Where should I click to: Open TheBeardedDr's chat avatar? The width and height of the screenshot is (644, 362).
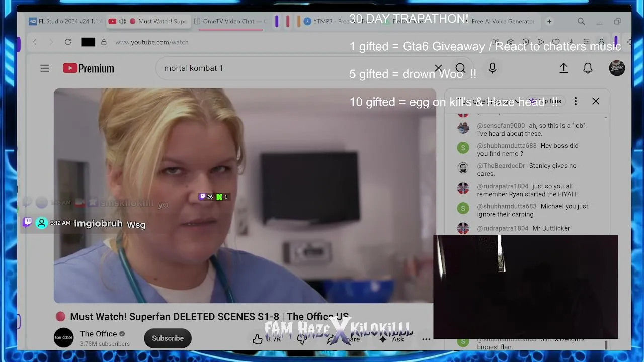(463, 168)
